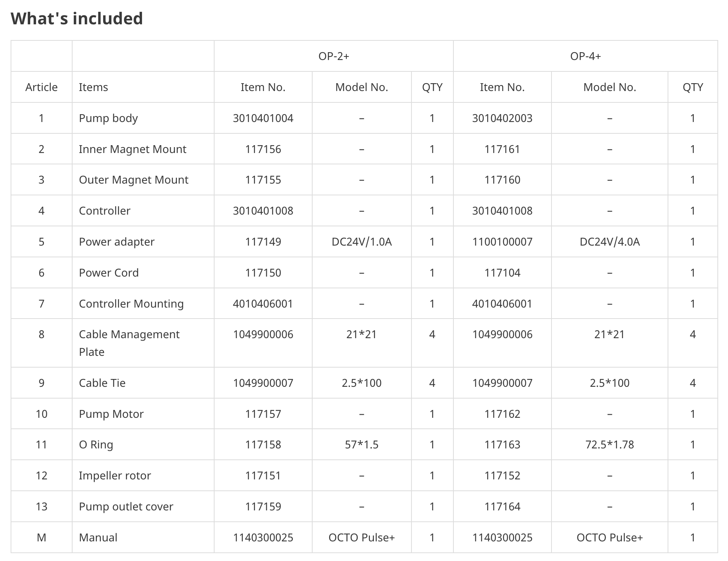The width and height of the screenshot is (728, 561).
Task: Select O Ring model 72.5*1.78
Action: click(610, 444)
